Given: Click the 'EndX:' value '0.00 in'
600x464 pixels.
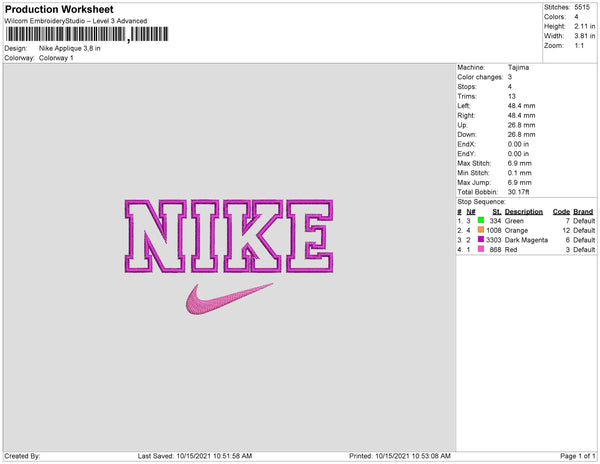Looking at the screenshot, I should (518, 144).
